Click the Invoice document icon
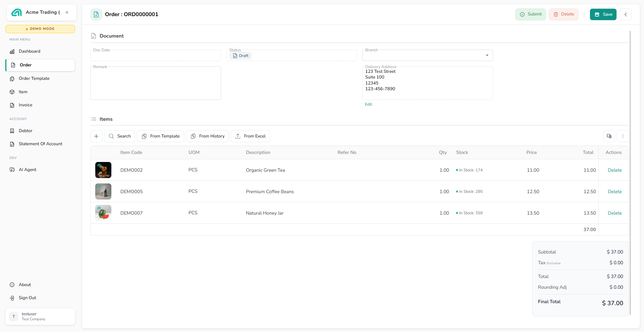This screenshot has height=332, width=644. coord(12,105)
